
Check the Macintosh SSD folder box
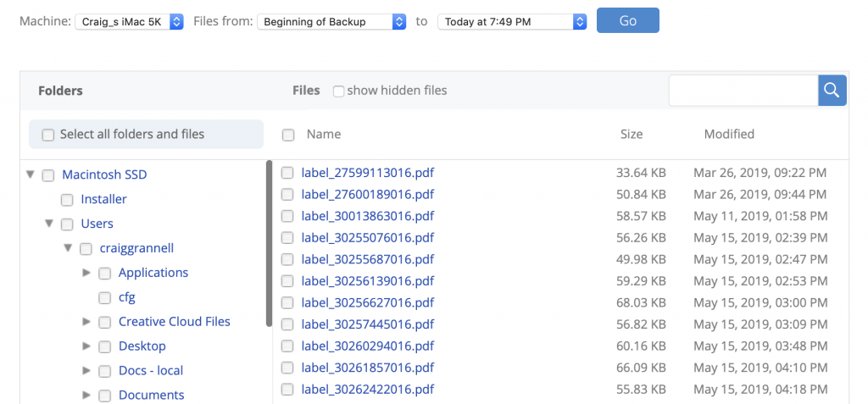point(48,175)
